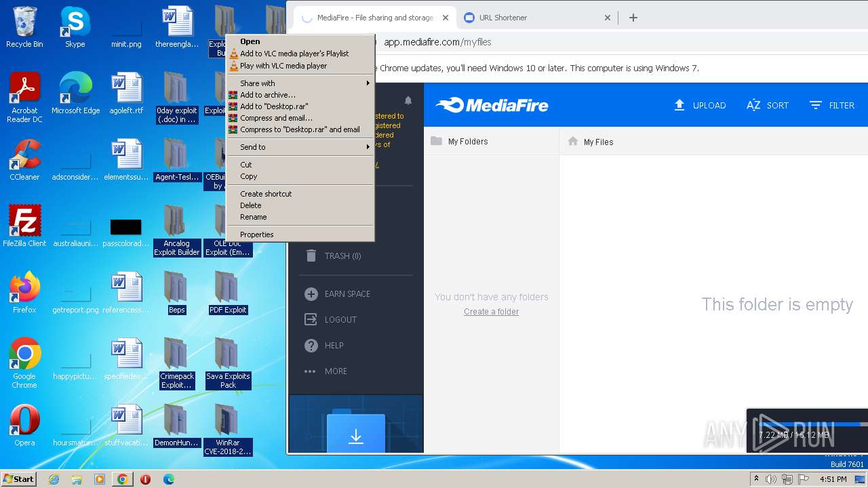Choose Compress and email... option
The image size is (868, 488).
point(300,118)
